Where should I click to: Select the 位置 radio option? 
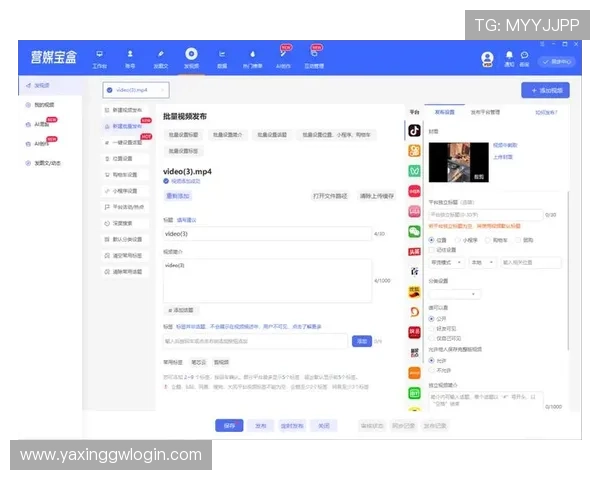click(432, 240)
